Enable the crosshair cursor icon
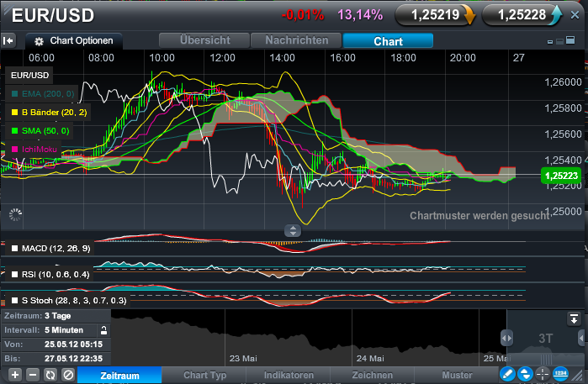 (543, 374)
